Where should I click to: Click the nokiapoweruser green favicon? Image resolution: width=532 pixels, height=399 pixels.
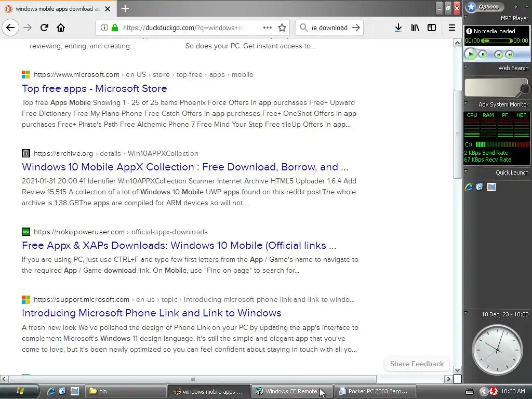(26, 232)
